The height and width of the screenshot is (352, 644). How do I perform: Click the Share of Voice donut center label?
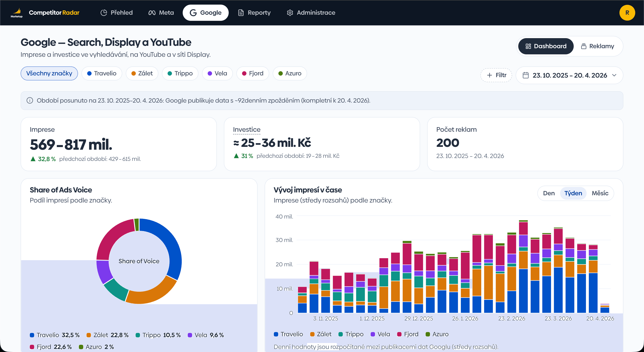[x=139, y=261]
